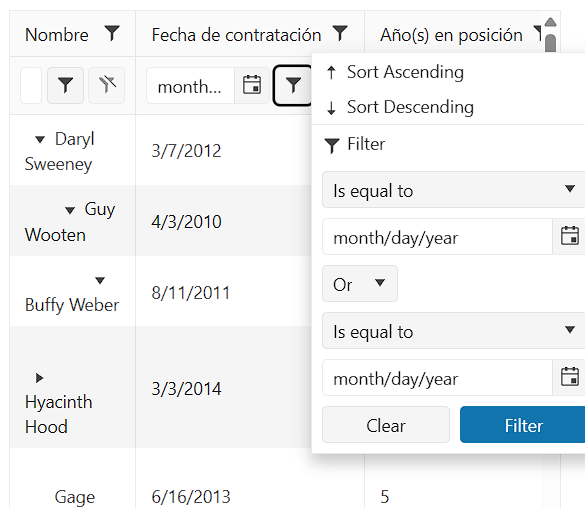Click the Nombre filter row funnel button
Viewport: 585px width, 508px height.
tap(65, 85)
